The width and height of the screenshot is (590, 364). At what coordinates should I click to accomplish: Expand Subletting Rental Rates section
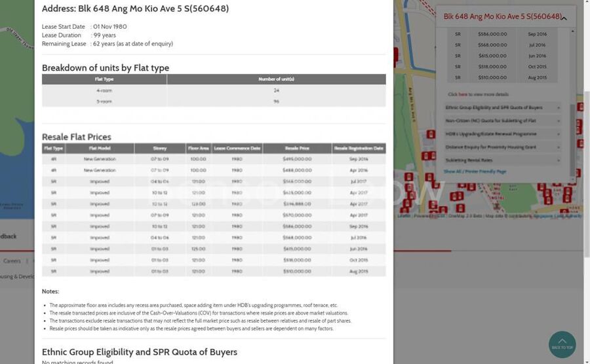click(x=502, y=160)
